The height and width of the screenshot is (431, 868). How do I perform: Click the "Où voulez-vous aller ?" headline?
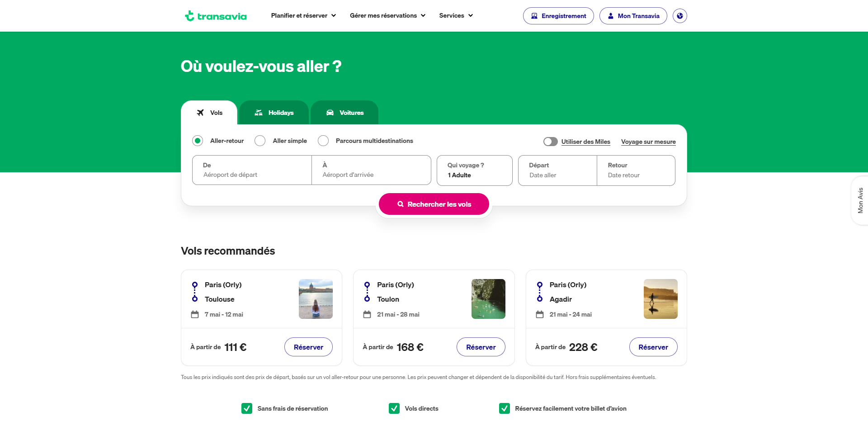pos(261,66)
